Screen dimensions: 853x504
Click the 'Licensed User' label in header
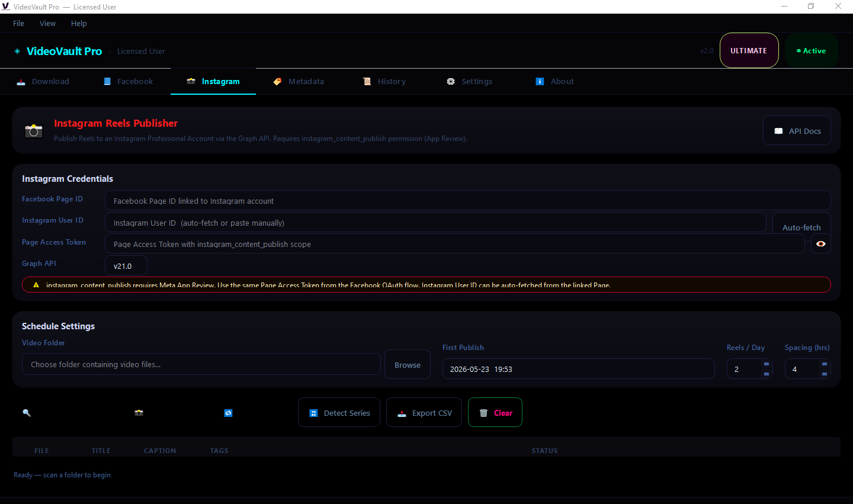click(141, 52)
